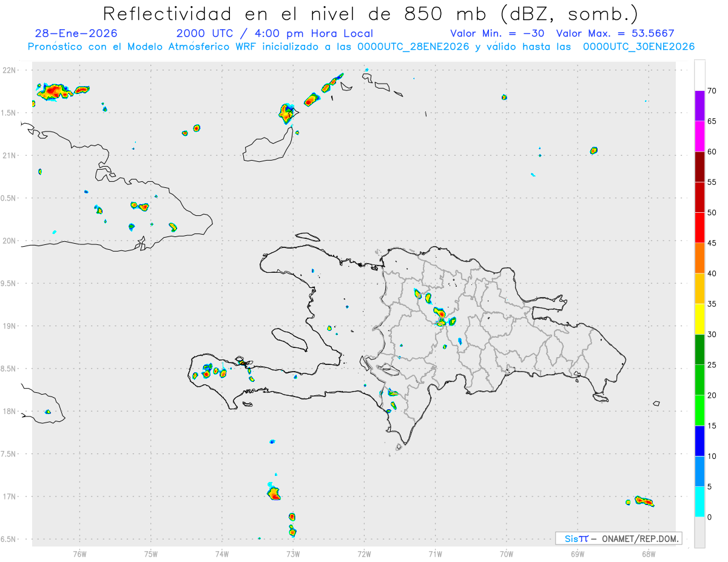Viewport: 728px width, 562px height.
Task: Click the color scale value '55'
Action: pyautogui.click(x=712, y=182)
